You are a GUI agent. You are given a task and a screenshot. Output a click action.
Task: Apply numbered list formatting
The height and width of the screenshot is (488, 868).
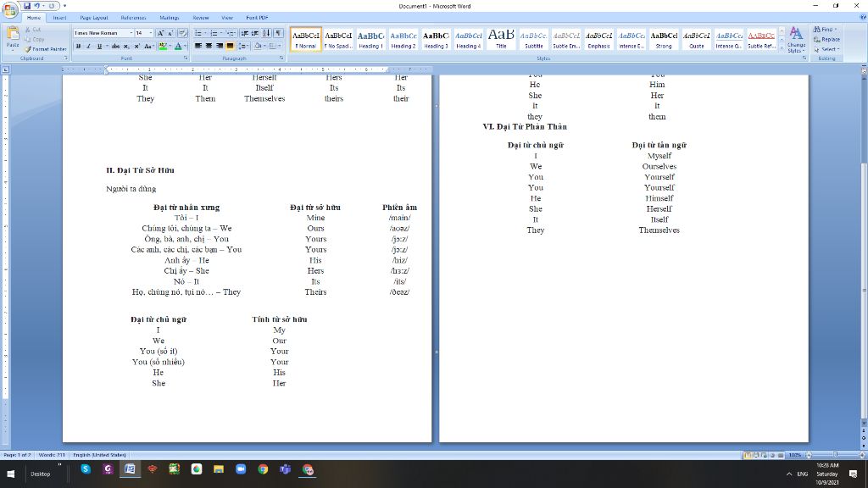pyautogui.click(x=214, y=33)
